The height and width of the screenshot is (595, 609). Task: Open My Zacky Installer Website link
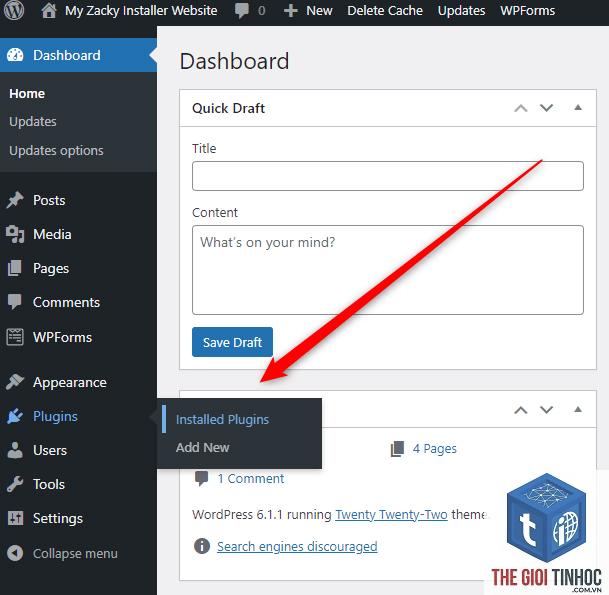point(141,10)
